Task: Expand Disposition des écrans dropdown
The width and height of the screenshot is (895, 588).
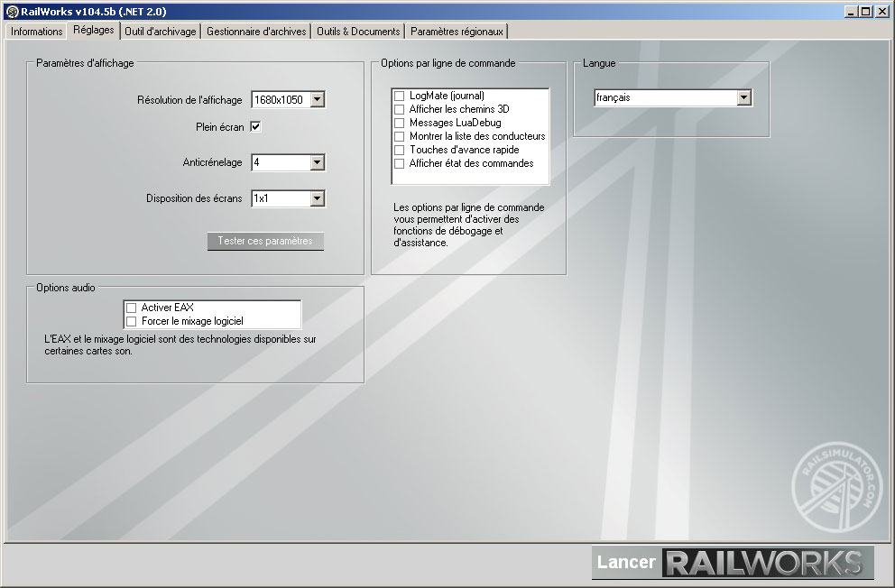Action: tap(318, 198)
